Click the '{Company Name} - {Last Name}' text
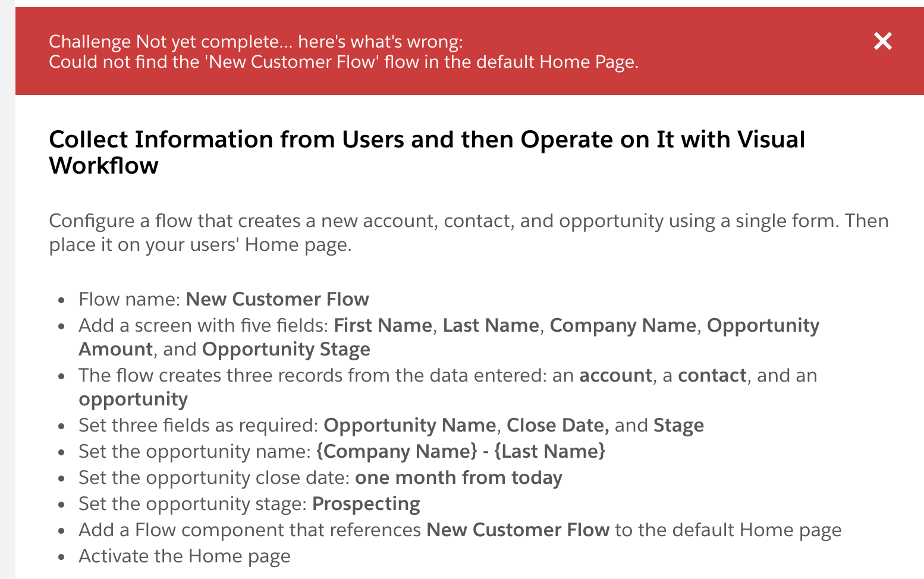 click(x=461, y=451)
